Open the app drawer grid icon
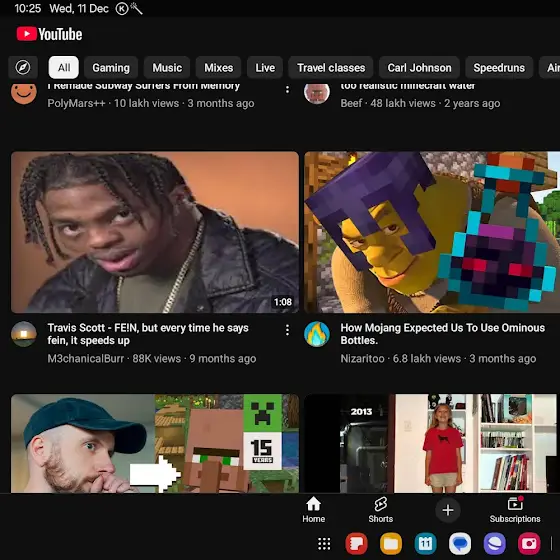560x560 pixels. pos(324,544)
